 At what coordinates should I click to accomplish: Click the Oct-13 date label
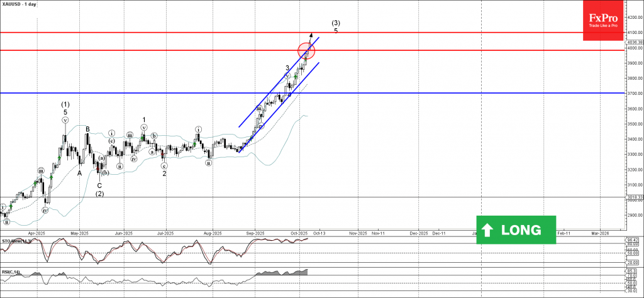318,233
